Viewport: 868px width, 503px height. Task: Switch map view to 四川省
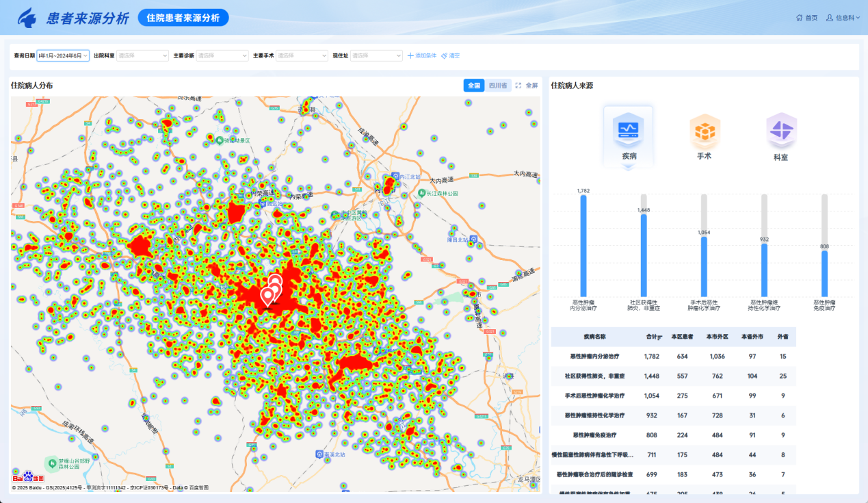[x=497, y=86]
